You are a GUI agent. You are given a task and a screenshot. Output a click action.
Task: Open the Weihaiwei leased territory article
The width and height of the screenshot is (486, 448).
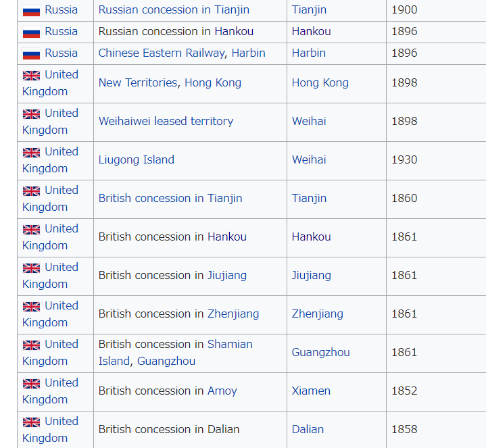tap(166, 121)
